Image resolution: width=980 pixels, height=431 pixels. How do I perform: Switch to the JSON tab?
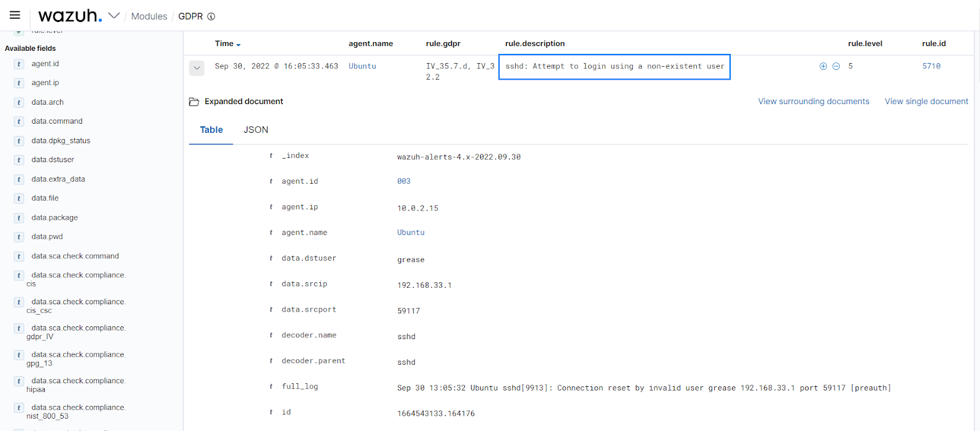255,130
